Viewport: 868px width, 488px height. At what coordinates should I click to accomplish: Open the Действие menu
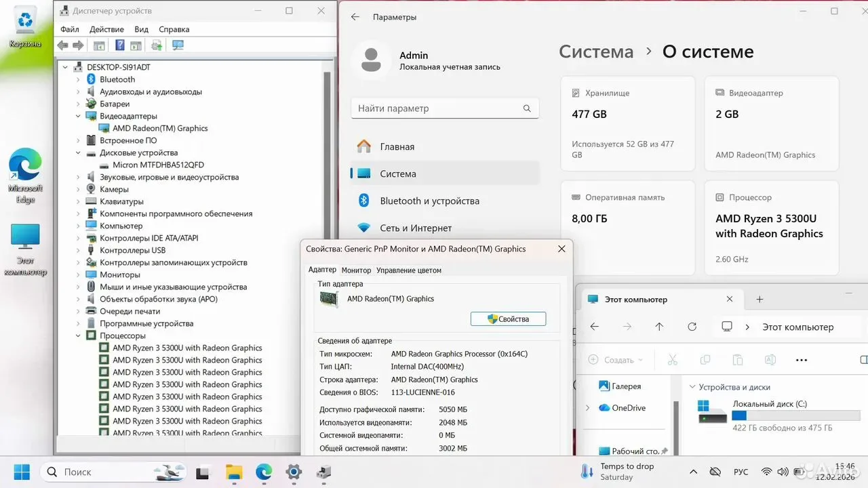[106, 30]
